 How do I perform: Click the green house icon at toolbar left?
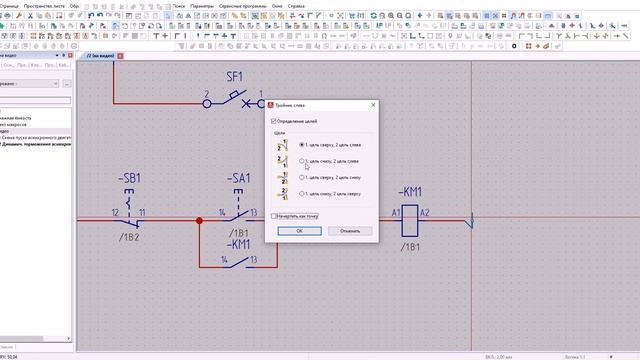(x=2, y=26)
